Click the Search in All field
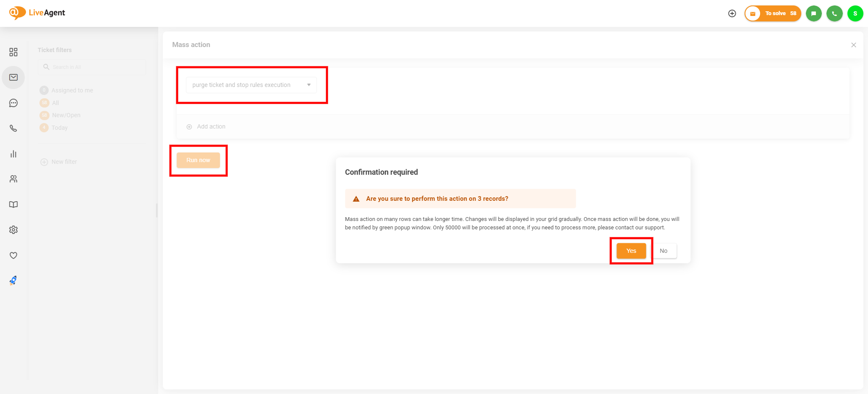 point(92,67)
